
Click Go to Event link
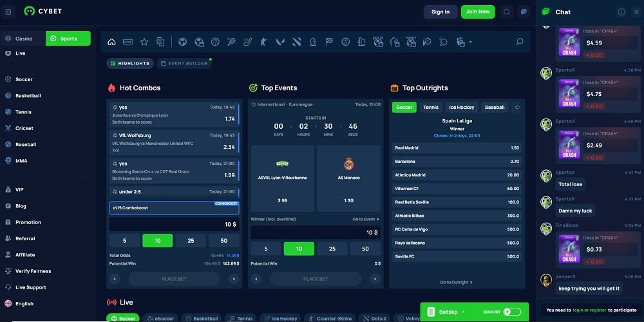tap(366, 220)
